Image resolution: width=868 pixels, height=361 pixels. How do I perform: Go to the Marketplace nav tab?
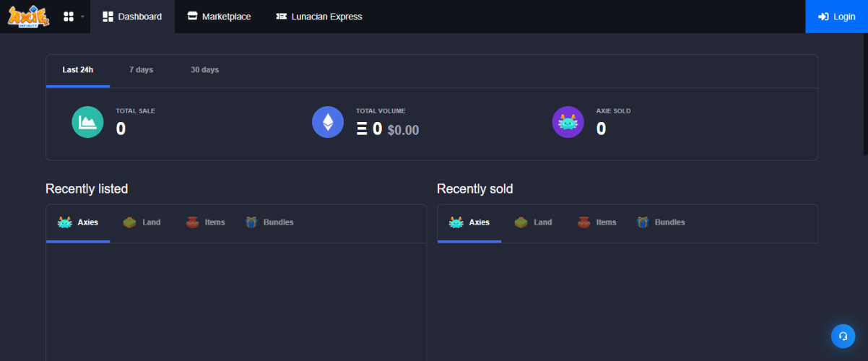click(x=219, y=16)
